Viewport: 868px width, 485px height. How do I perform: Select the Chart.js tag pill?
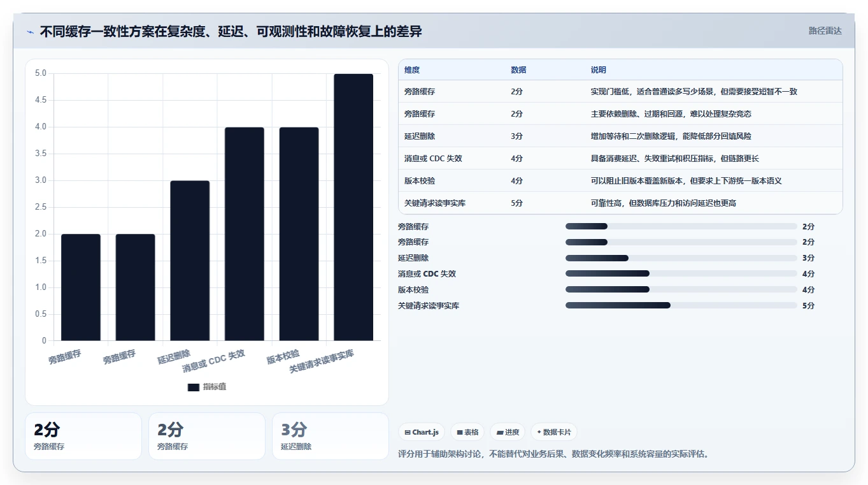[x=422, y=432]
